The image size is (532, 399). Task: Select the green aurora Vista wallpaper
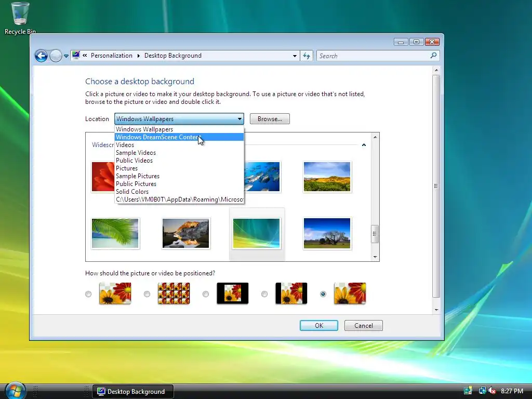tap(257, 233)
